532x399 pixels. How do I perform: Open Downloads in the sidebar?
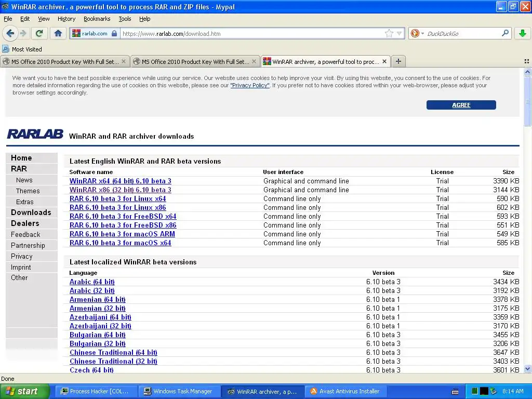click(x=31, y=212)
